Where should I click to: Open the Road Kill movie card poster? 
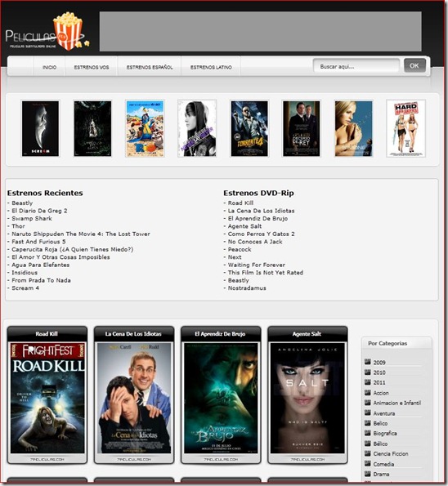click(47, 398)
